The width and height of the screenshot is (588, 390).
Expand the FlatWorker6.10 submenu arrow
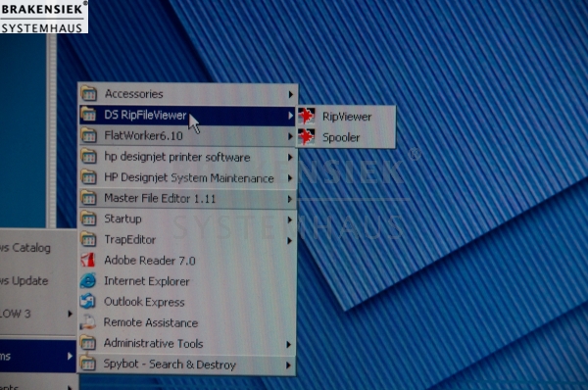coord(290,136)
